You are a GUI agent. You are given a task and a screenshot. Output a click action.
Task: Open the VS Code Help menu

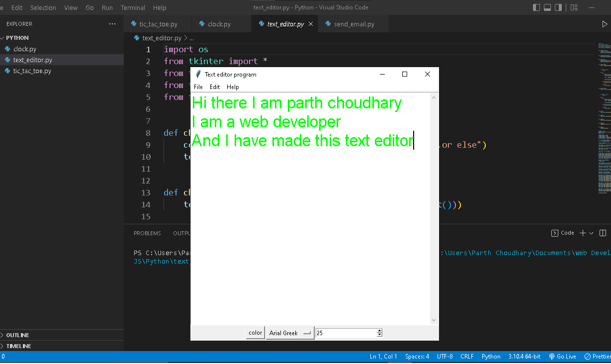click(x=160, y=7)
